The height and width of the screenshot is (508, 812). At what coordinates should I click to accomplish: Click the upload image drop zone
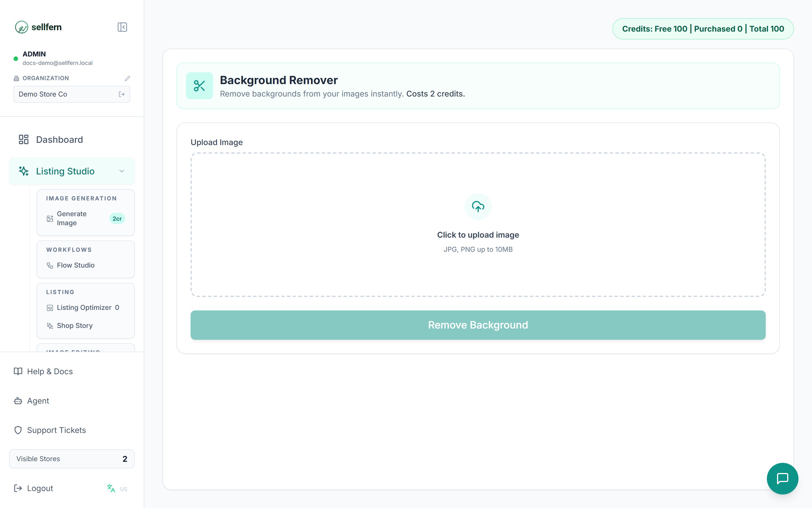pos(478,225)
